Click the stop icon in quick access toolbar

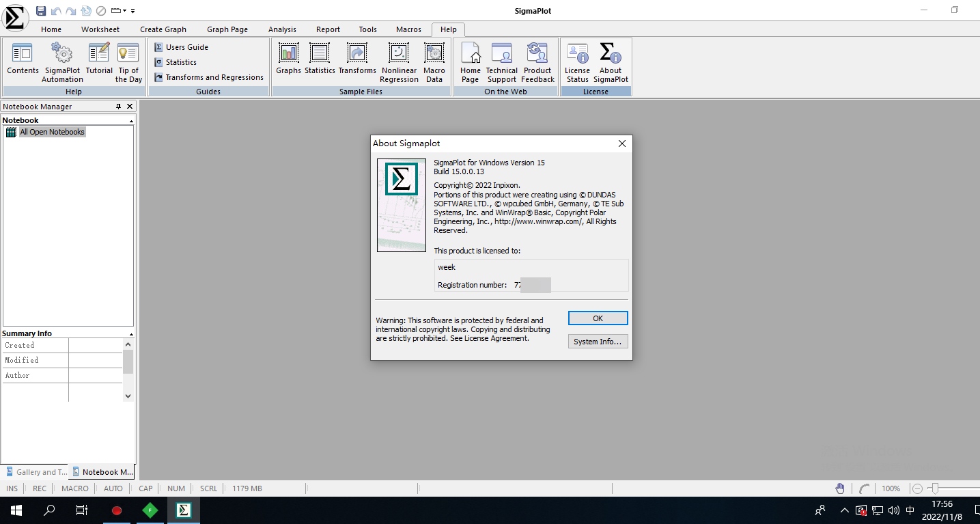(x=100, y=11)
